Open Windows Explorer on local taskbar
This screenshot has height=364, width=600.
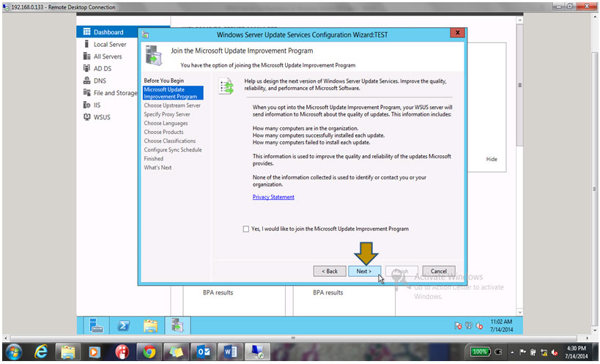pos(67,352)
